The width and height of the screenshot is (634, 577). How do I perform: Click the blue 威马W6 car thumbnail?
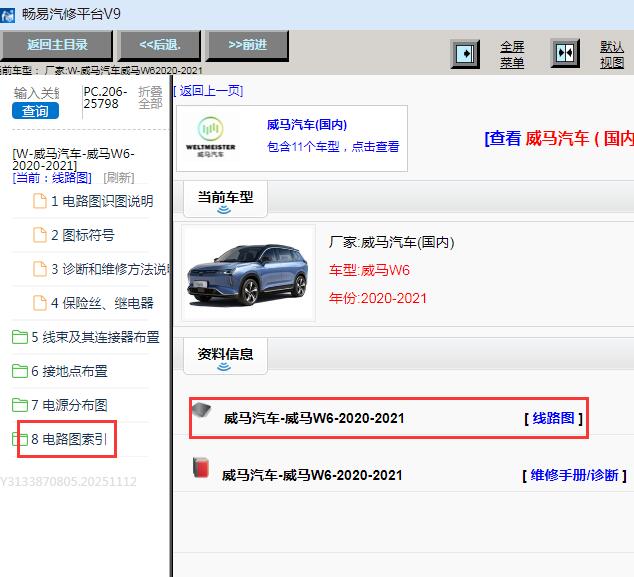(248, 273)
